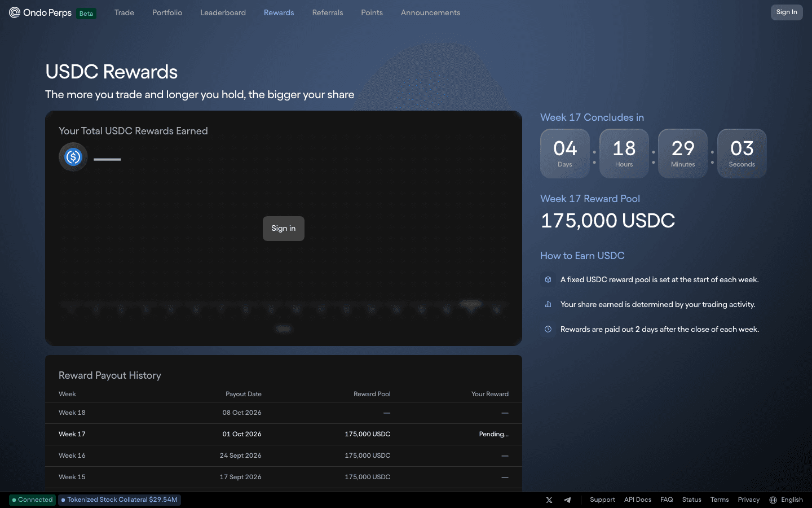Click the Ondo Perps logo icon
This screenshot has width=812, height=508.
click(x=15, y=12)
